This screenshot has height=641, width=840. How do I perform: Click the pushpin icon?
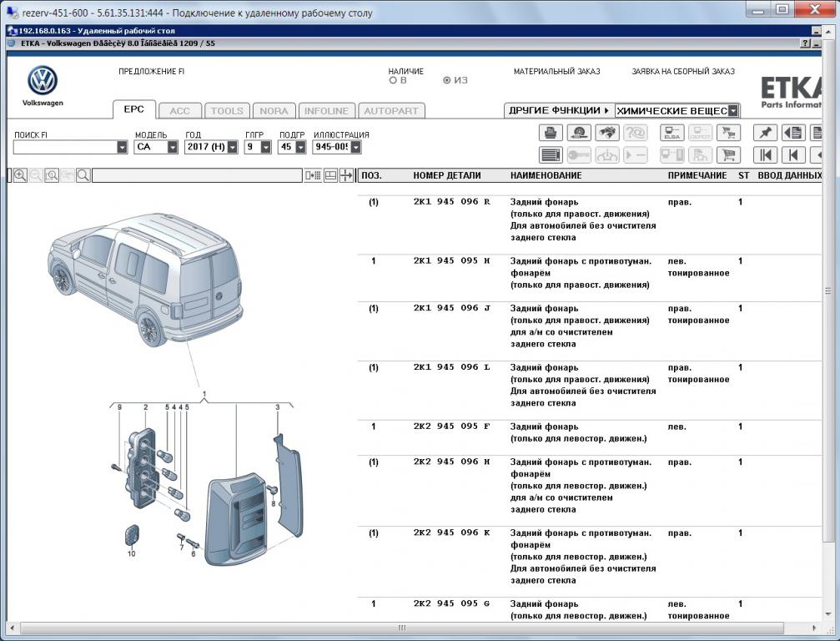[765, 133]
